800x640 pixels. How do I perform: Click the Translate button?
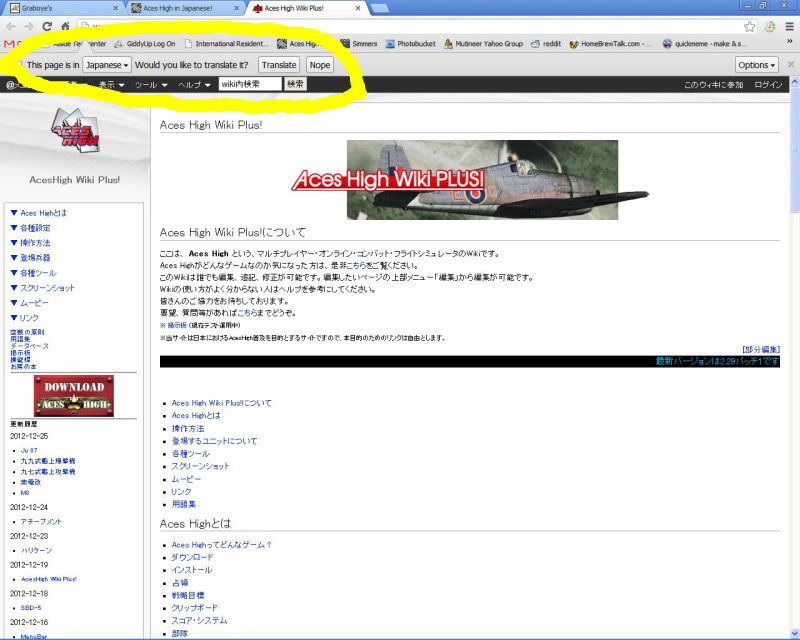(279, 65)
